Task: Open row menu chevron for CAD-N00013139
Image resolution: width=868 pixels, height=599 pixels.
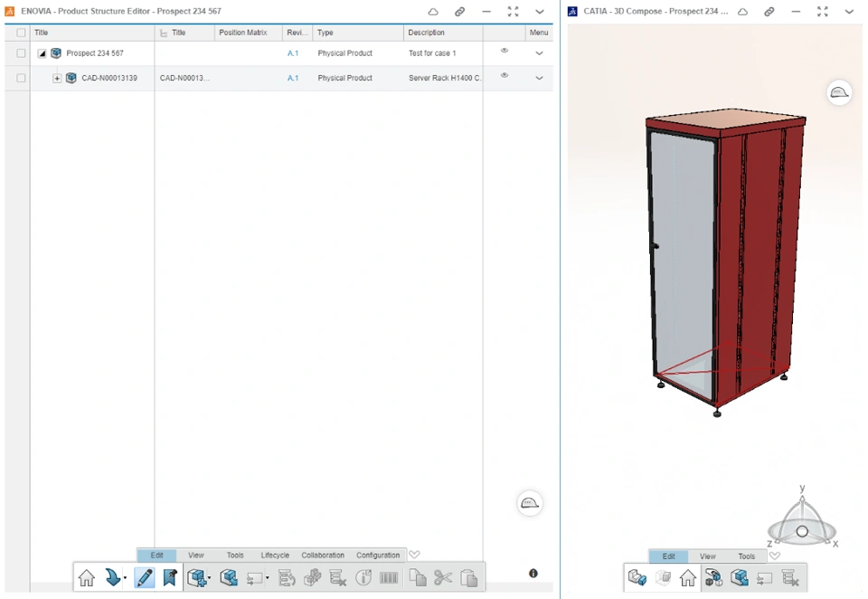Action: pyautogui.click(x=539, y=78)
